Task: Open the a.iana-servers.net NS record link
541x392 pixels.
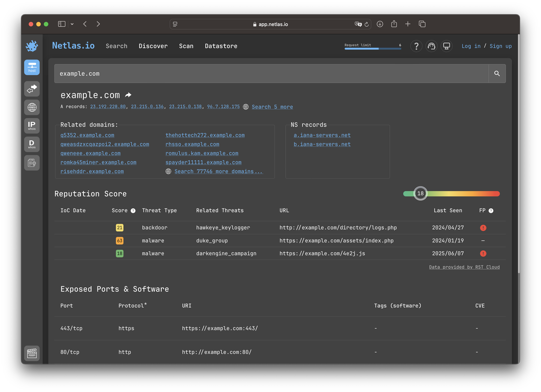Action: [x=321, y=135]
